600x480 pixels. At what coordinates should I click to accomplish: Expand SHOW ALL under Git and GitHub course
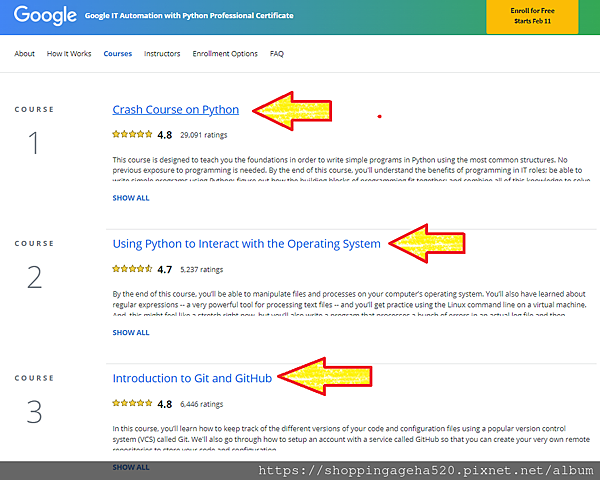(131, 467)
